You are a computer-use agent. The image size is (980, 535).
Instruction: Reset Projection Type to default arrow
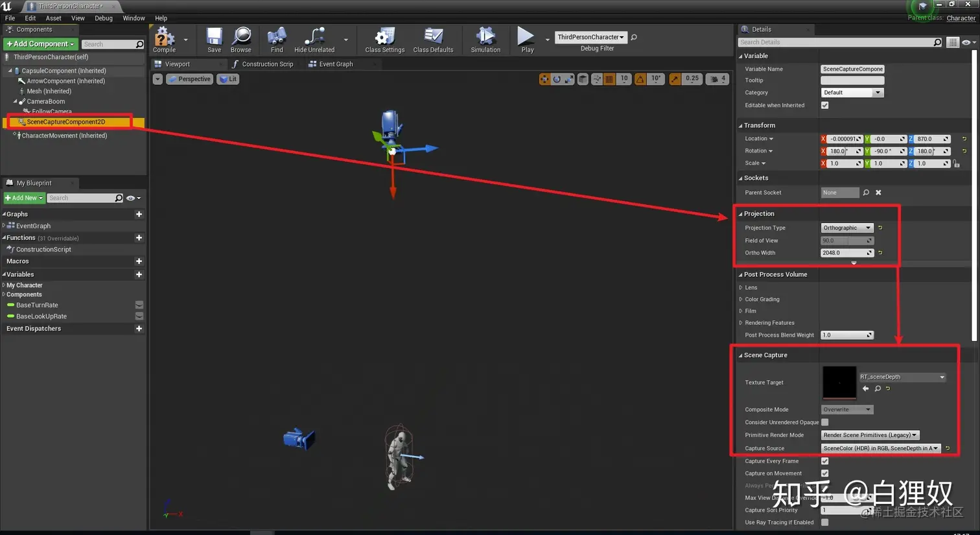coord(880,228)
